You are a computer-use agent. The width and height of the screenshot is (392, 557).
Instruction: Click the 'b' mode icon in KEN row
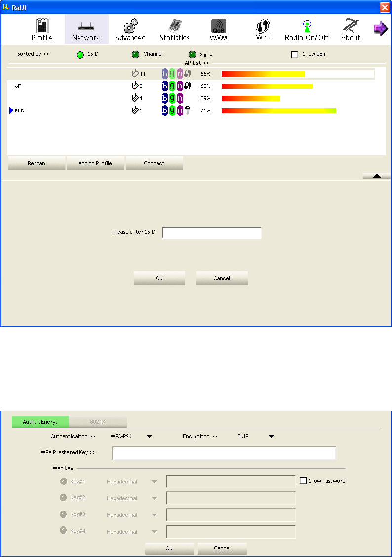tap(164, 111)
